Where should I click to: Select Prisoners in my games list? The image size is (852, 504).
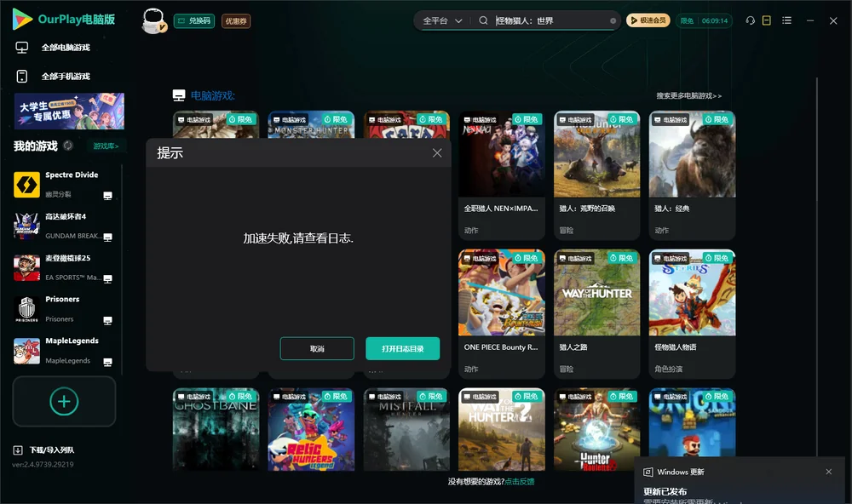click(64, 309)
